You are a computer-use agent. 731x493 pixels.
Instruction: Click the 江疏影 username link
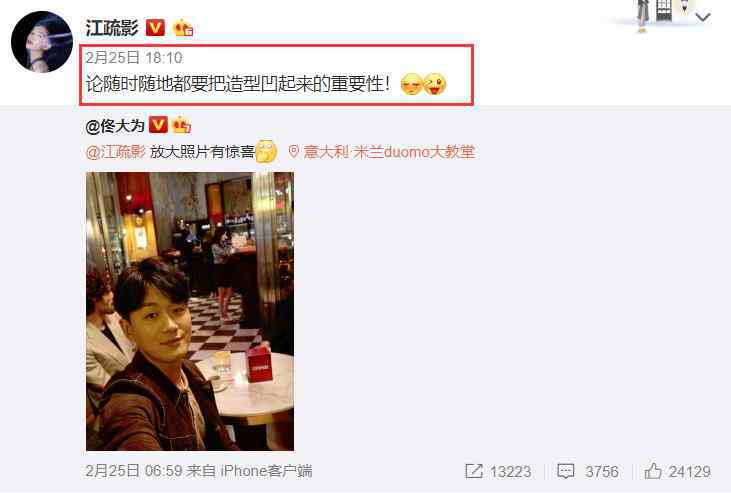(x=112, y=28)
